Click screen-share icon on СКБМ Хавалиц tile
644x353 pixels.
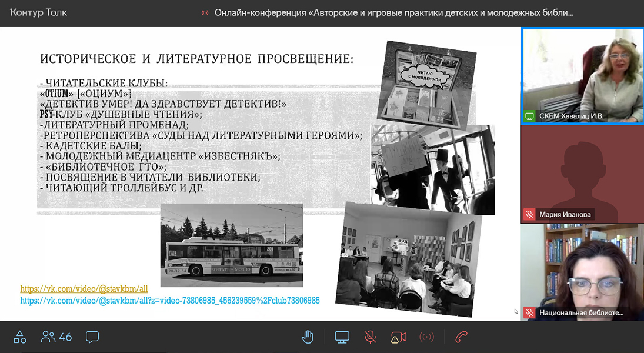pos(529,116)
